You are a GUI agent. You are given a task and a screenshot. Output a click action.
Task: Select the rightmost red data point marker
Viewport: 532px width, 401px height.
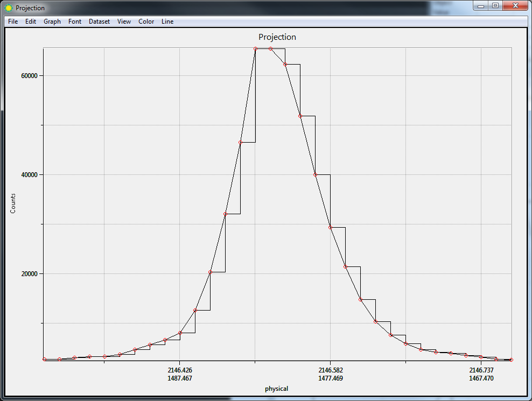(511, 360)
